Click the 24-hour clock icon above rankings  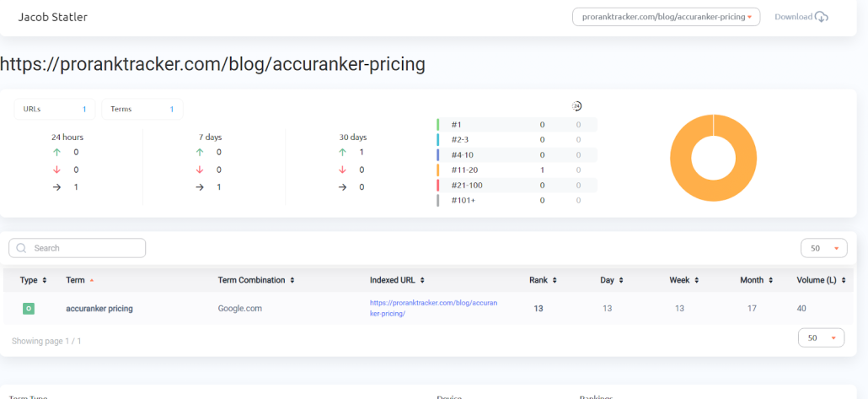coord(576,105)
